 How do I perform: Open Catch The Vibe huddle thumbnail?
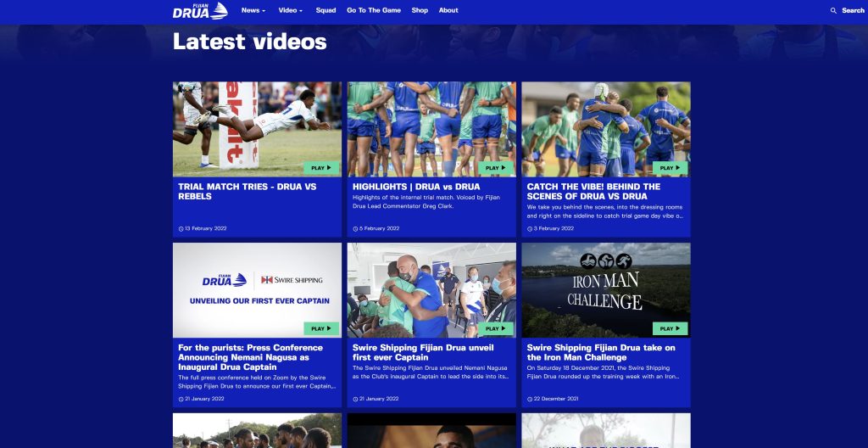point(605,129)
